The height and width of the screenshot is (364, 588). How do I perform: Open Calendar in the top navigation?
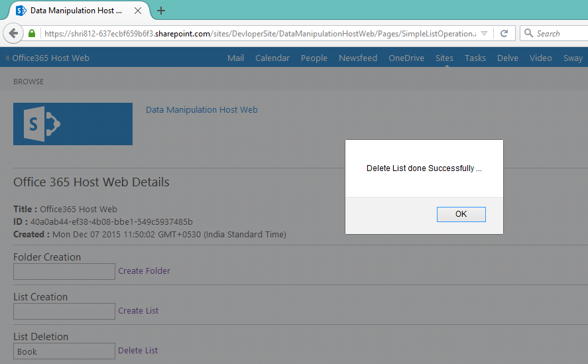tap(272, 58)
